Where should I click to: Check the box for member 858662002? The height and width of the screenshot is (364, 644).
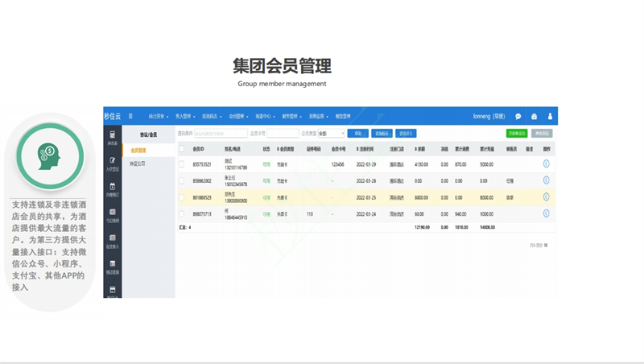point(182,180)
